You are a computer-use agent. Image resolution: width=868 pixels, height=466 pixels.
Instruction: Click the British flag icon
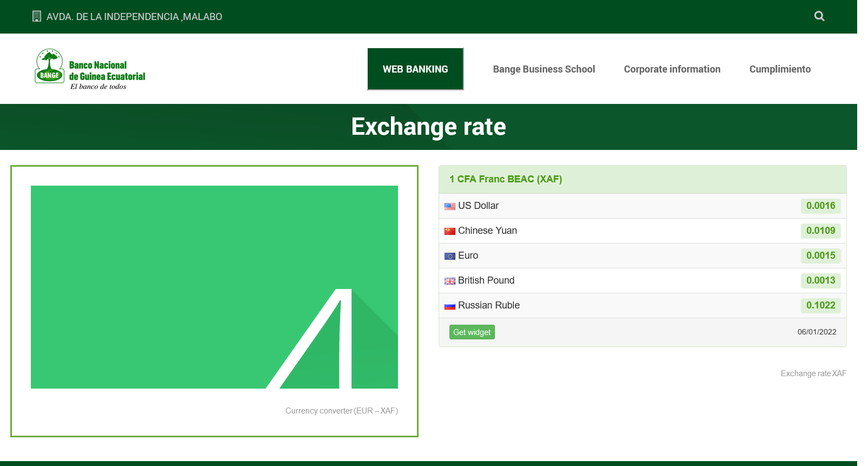tap(449, 281)
